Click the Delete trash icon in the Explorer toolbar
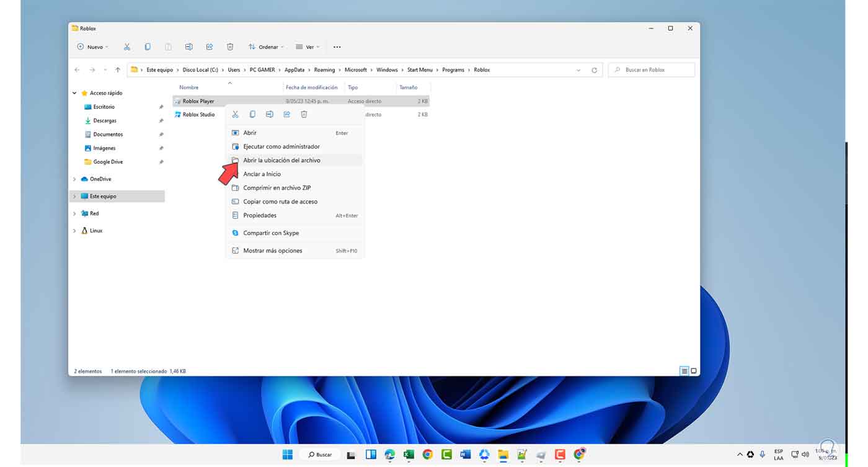 (x=230, y=47)
